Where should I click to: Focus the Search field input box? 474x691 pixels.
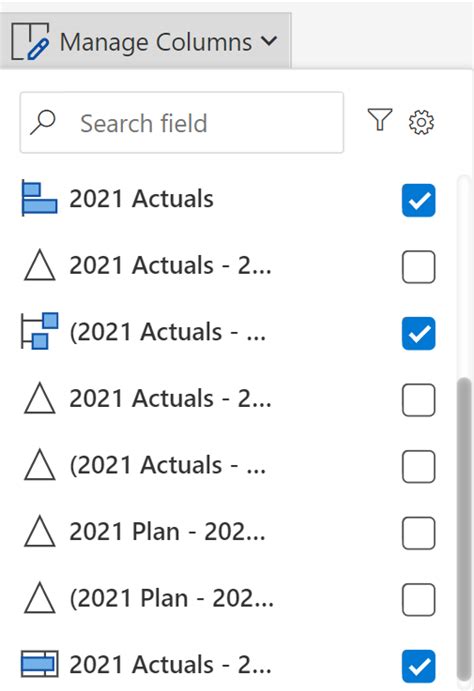181,123
